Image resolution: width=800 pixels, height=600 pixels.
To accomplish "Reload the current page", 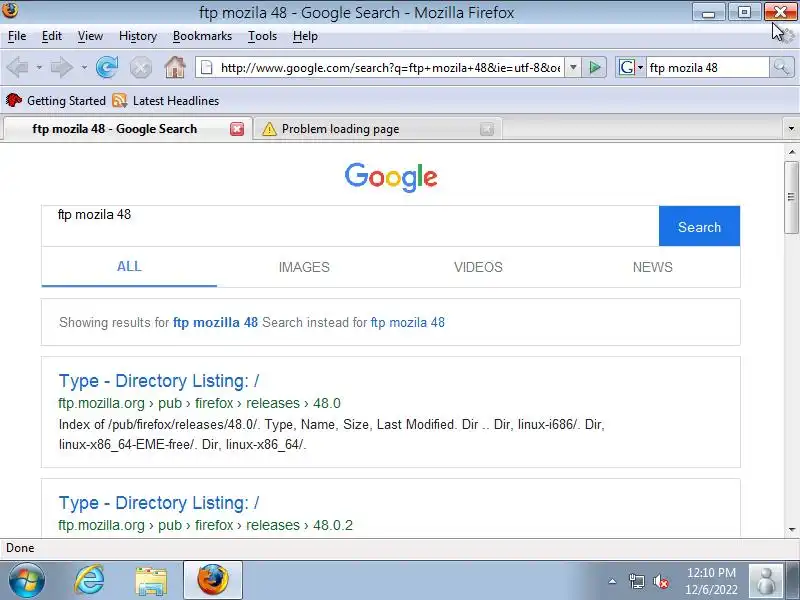I will [107, 67].
